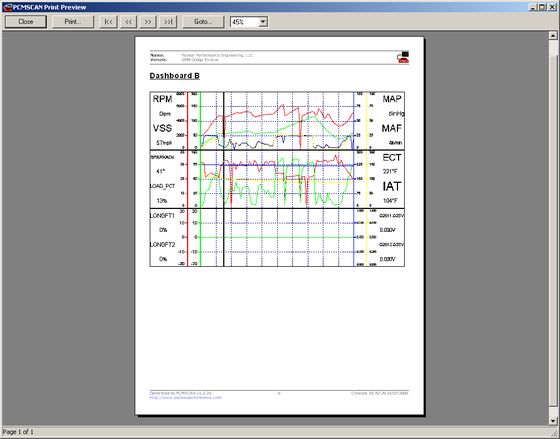560x439 pixels.
Task: Click the red PCMSCAN logo on page header
Action: coord(403,58)
